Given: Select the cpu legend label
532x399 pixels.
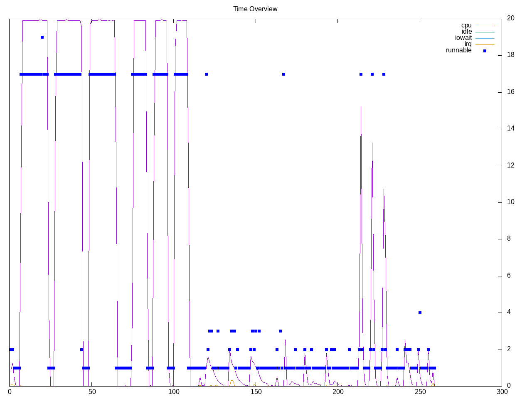Looking at the screenshot, I should 466,25.
